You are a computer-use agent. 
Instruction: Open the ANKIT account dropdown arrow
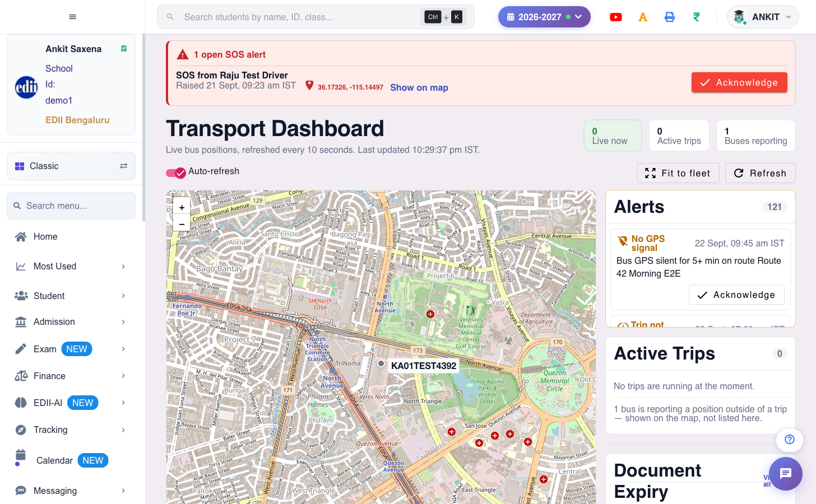point(789,17)
